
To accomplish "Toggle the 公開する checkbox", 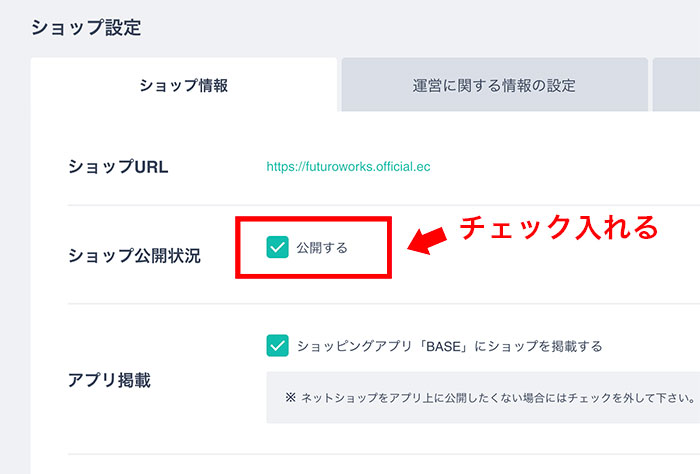I will click(x=277, y=247).
